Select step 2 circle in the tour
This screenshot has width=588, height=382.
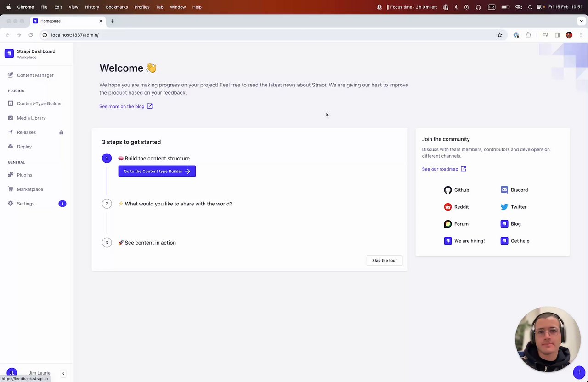[107, 204]
